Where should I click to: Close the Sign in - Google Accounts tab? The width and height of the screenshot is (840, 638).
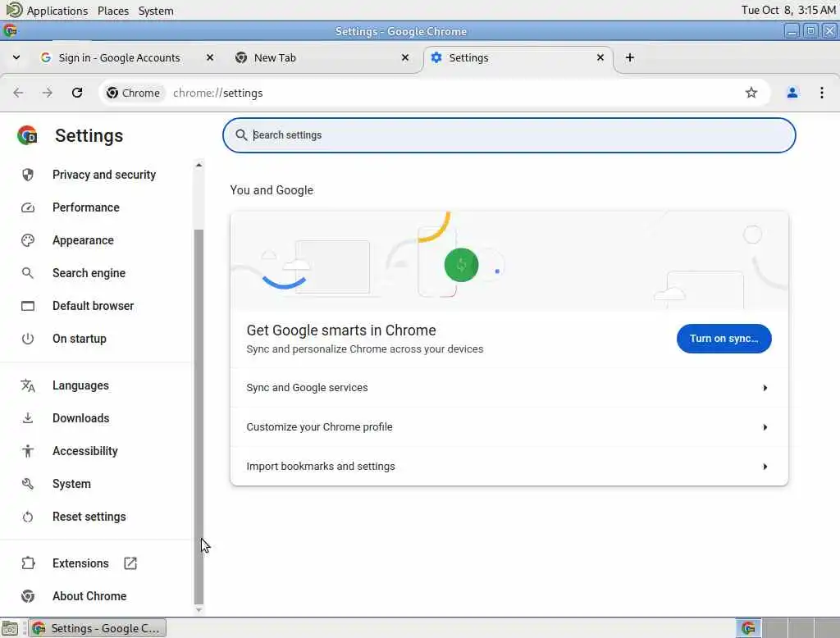[210, 57]
